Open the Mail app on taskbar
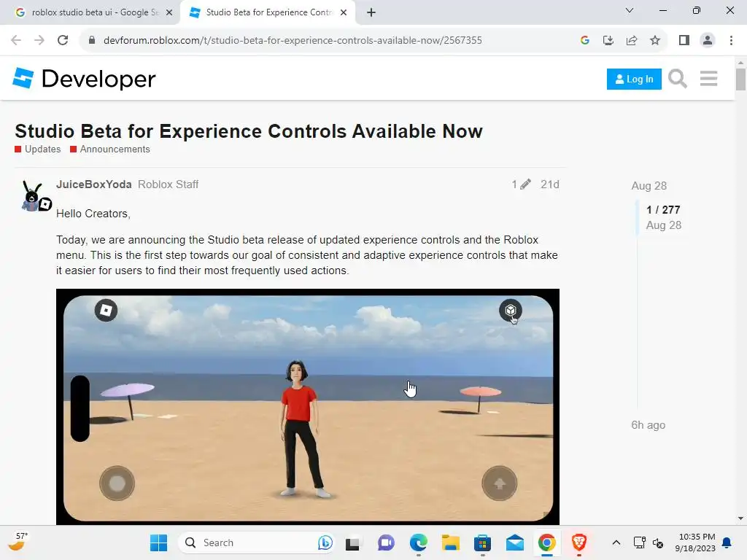747x560 pixels. tap(514, 542)
